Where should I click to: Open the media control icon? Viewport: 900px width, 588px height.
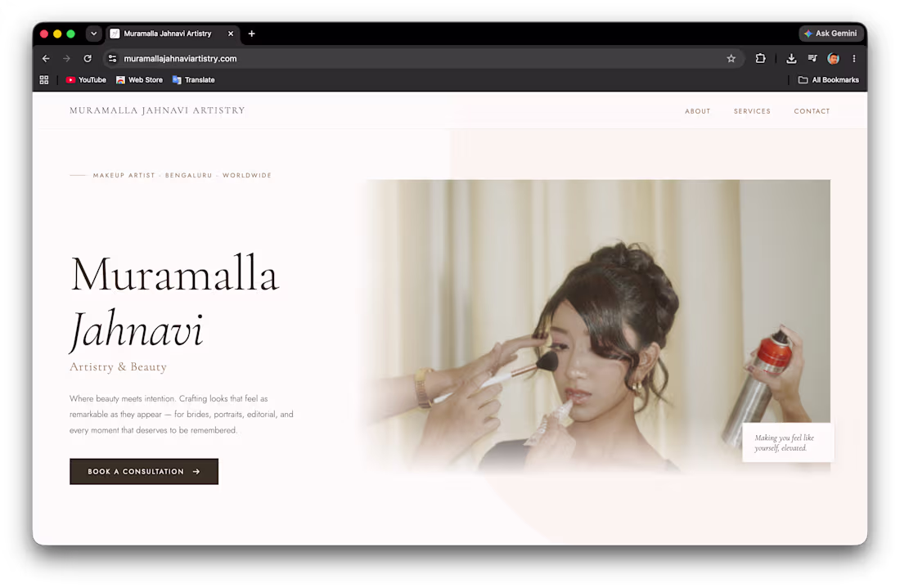(812, 58)
